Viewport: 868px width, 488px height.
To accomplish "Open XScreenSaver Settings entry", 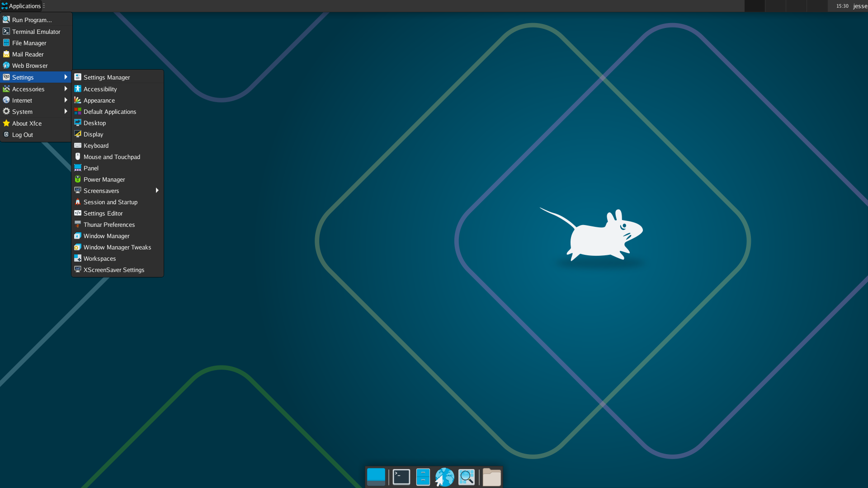I will [118, 270].
